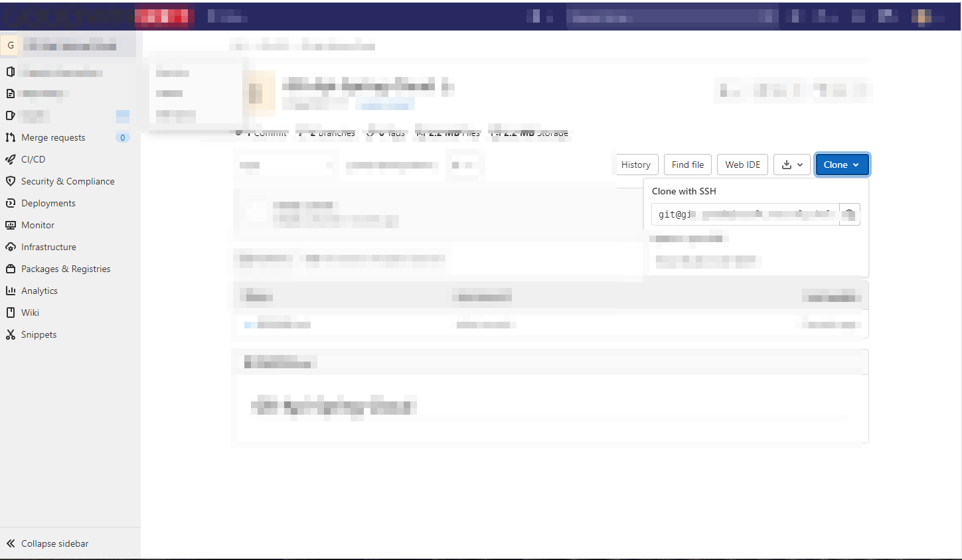The width and height of the screenshot is (962, 560).
Task: Click the CI/CD sidebar icon
Action: 11,159
